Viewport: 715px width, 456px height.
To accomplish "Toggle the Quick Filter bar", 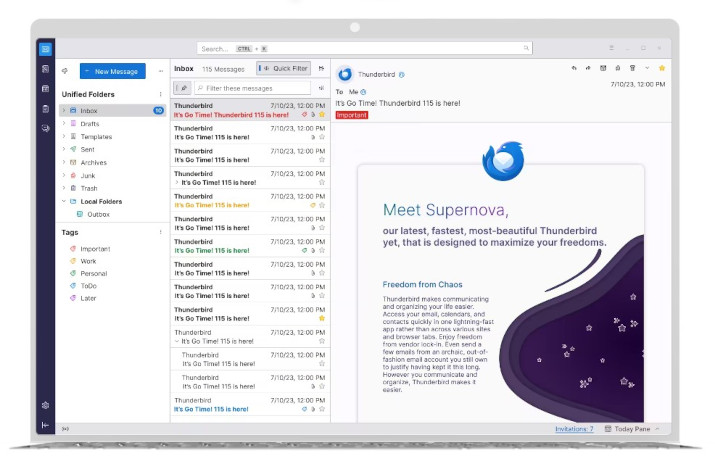I will (x=283, y=68).
